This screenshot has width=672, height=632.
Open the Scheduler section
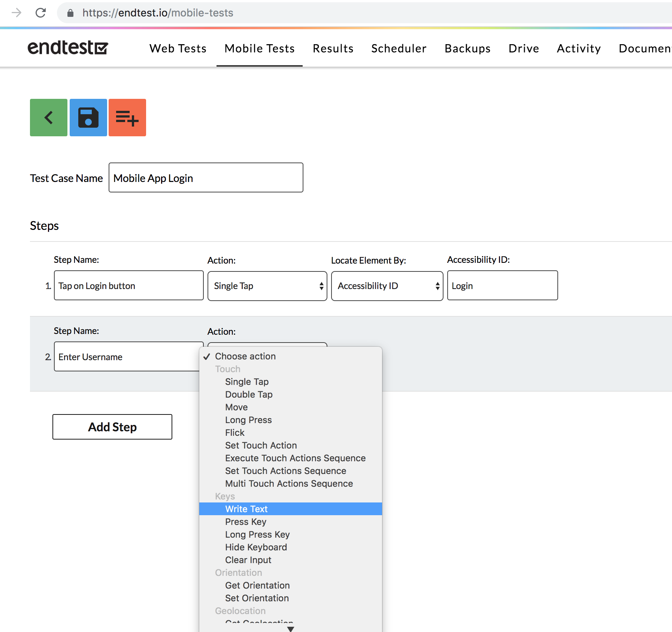click(399, 48)
